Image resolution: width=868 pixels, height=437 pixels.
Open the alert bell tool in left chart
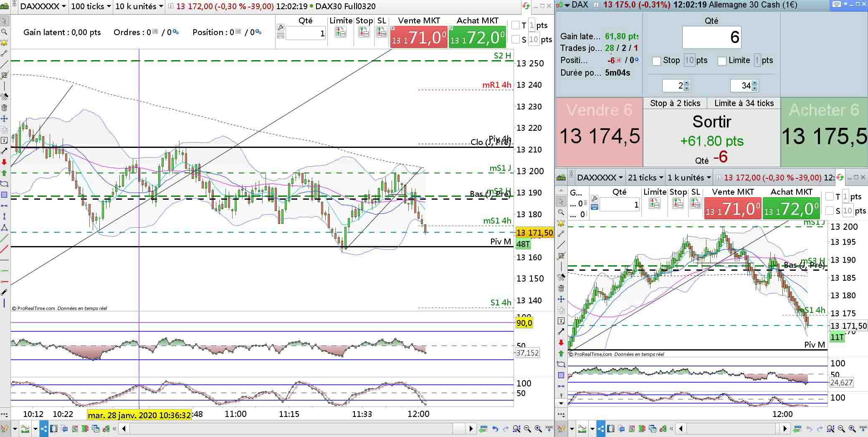click(x=4, y=43)
